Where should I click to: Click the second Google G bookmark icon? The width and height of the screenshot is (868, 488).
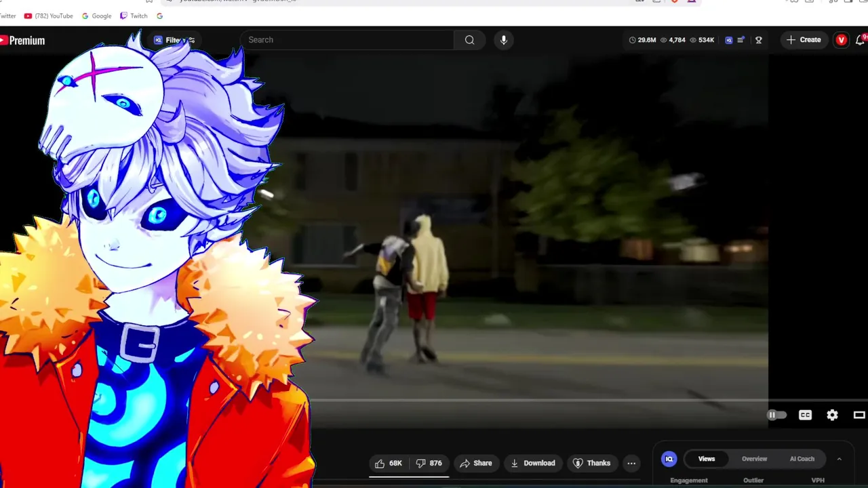pyautogui.click(x=159, y=16)
